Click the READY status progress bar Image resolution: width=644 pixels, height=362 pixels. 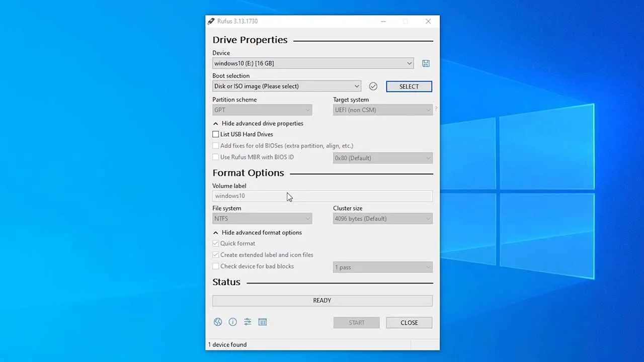point(323,301)
